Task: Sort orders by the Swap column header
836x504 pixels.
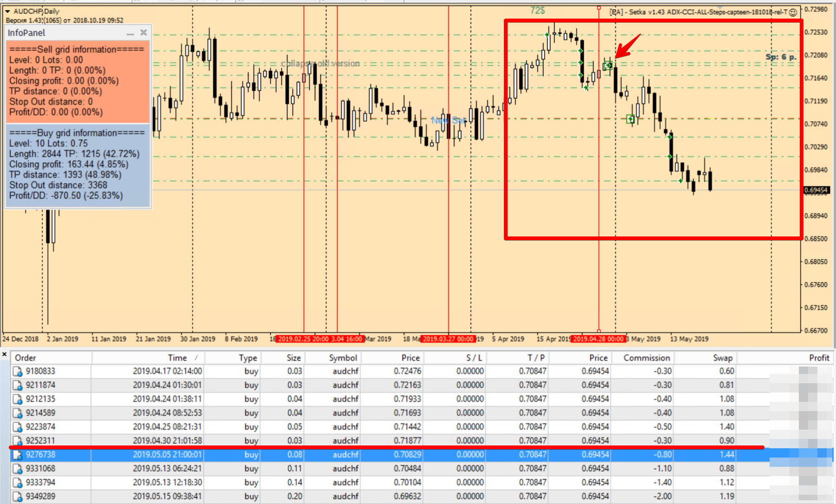Action: pos(705,358)
